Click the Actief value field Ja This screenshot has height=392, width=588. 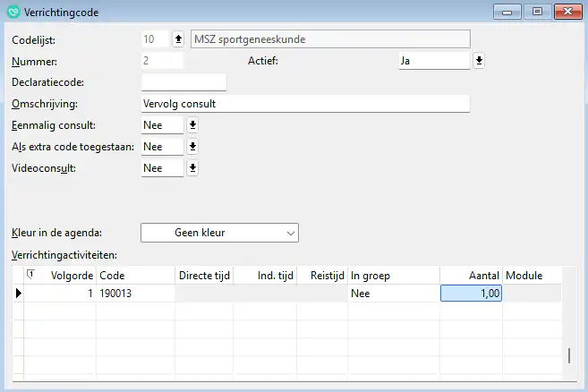(434, 60)
